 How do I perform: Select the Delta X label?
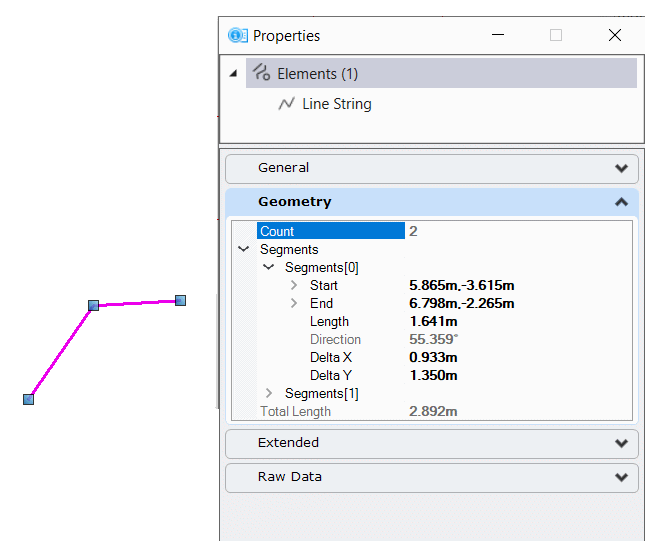(331, 357)
